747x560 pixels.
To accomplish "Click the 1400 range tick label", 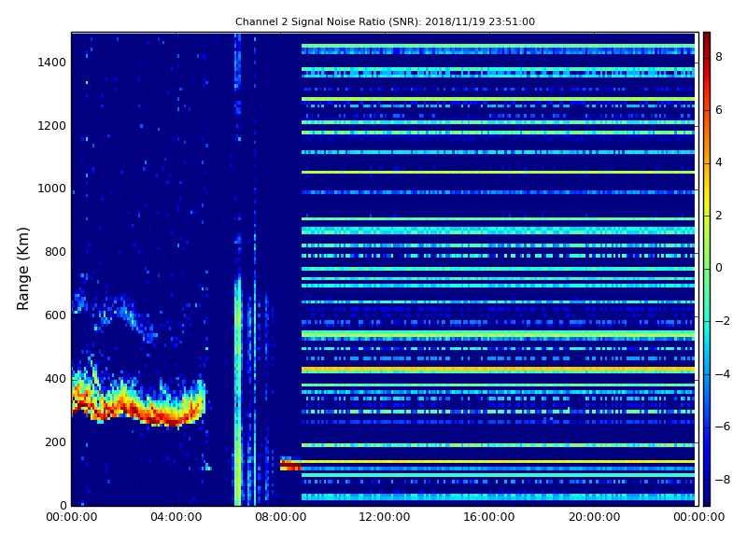I will coord(51,63).
